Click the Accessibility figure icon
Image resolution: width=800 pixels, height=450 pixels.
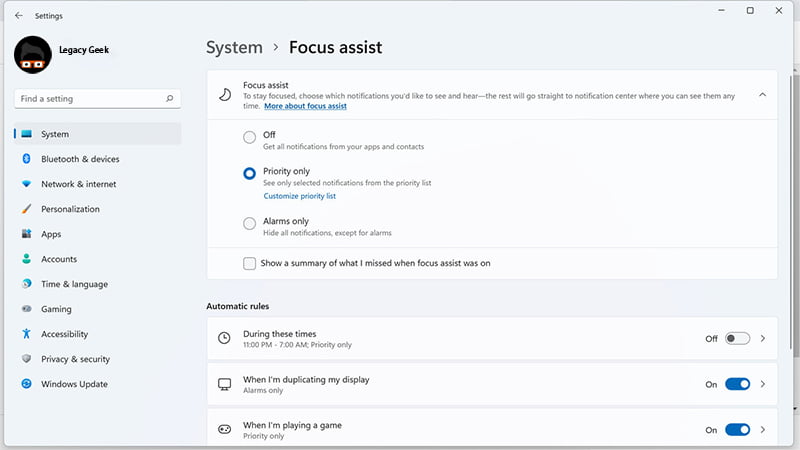(27, 334)
